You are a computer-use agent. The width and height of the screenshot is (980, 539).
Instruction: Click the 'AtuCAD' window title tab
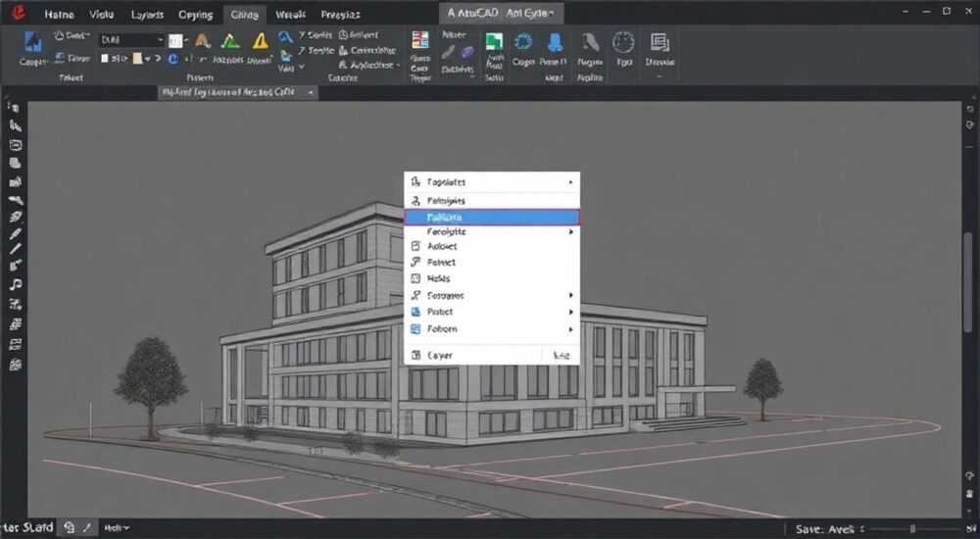501,13
